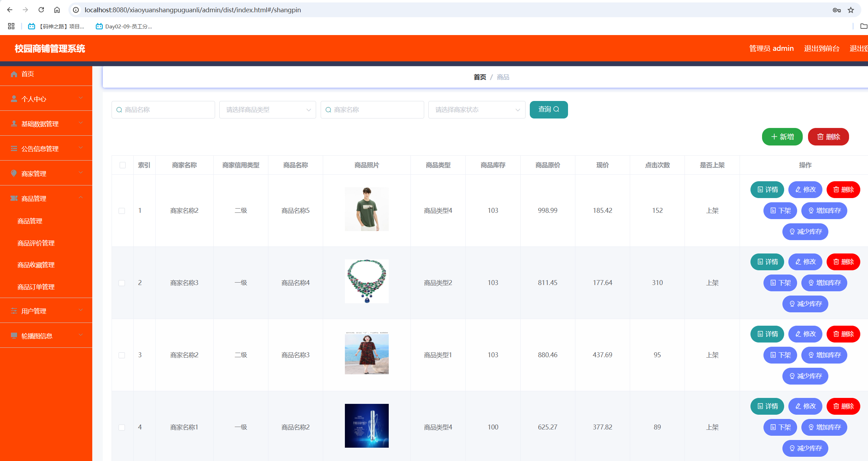Open the 请选择商家状态 dropdown
Image resolution: width=868 pixels, height=461 pixels.
click(477, 110)
